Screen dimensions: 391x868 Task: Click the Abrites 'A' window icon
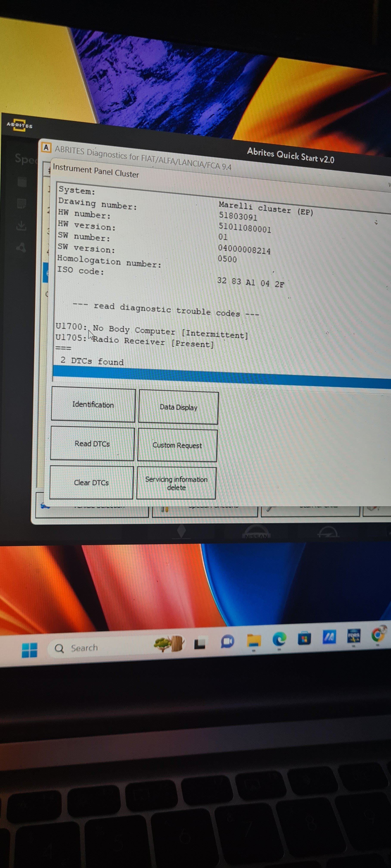tap(46, 148)
